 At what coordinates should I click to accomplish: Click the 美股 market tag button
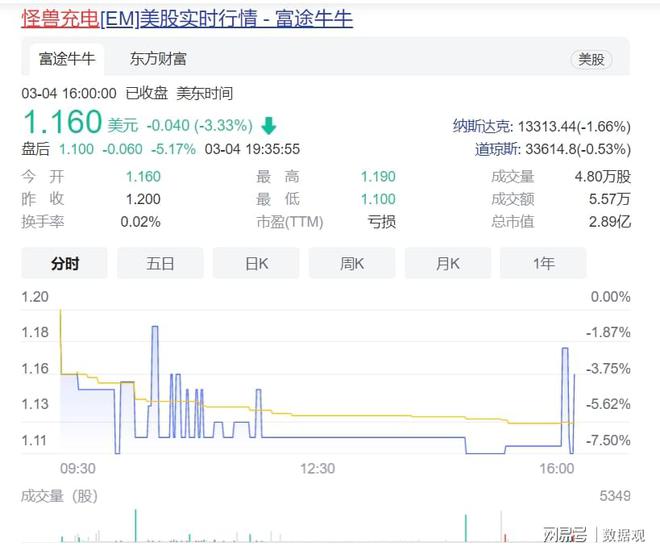591,59
